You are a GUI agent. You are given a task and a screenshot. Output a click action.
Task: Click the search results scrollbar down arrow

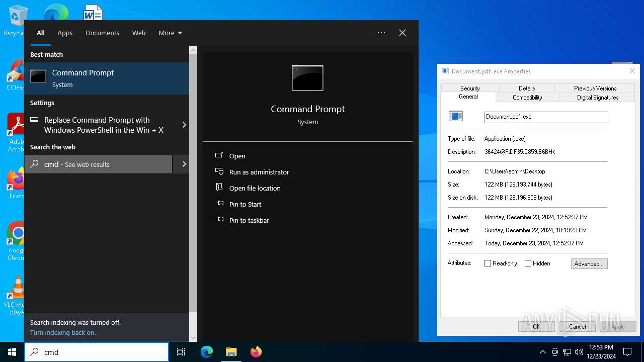pyautogui.click(x=193, y=337)
